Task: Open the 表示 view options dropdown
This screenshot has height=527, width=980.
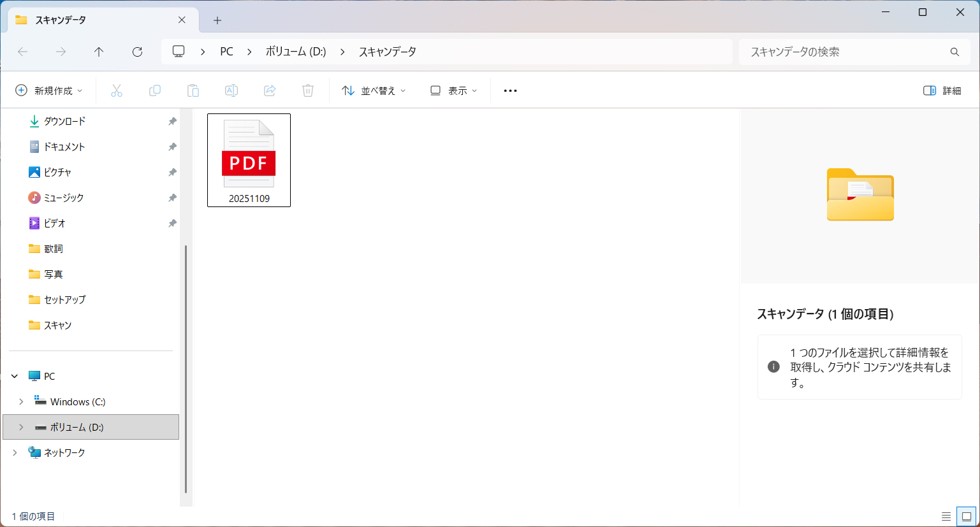Action: (453, 90)
